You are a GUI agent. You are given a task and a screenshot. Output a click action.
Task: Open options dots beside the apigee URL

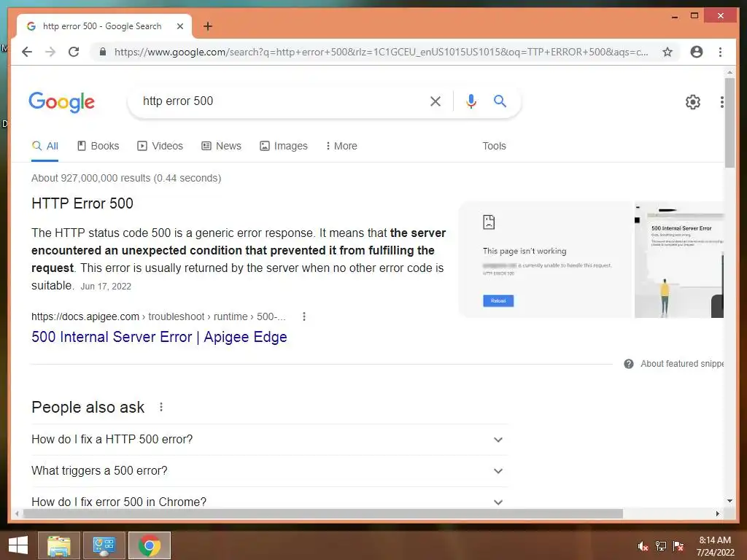click(x=304, y=316)
